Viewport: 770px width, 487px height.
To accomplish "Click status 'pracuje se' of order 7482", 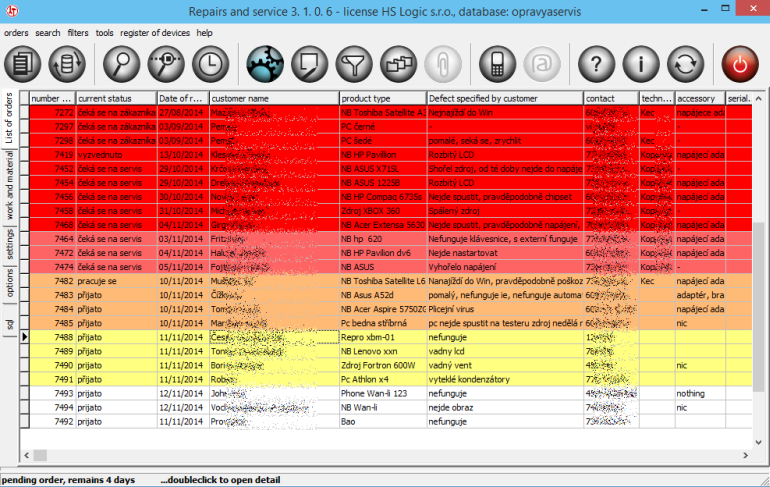I will (116, 281).
